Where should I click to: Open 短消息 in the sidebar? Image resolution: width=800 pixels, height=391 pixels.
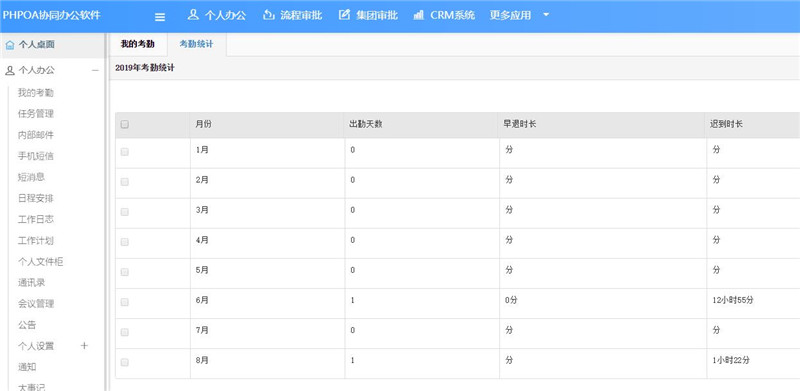click(32, 177)
